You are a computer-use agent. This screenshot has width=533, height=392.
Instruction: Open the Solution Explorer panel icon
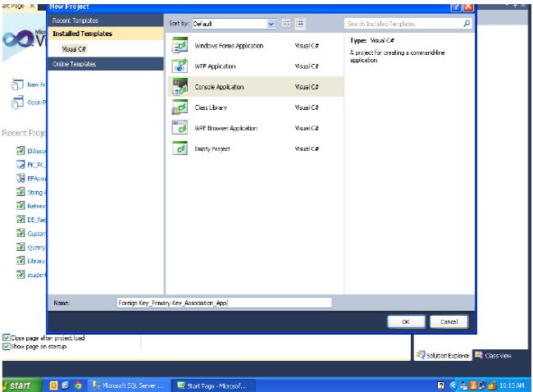[x=421, y=355]
